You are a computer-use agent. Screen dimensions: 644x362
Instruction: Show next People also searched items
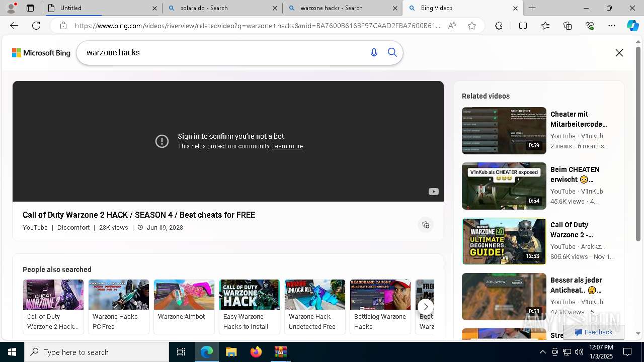point(426,307)
